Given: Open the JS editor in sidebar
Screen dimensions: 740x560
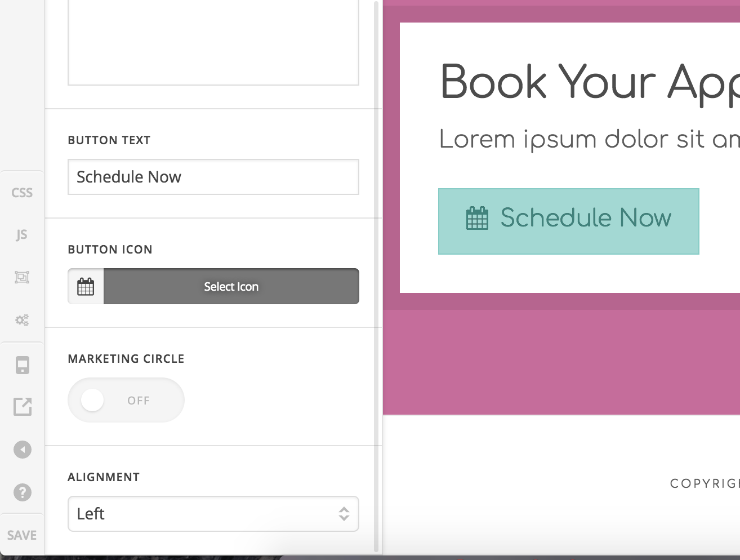Looking at the screenshot, I should (22, 234).
